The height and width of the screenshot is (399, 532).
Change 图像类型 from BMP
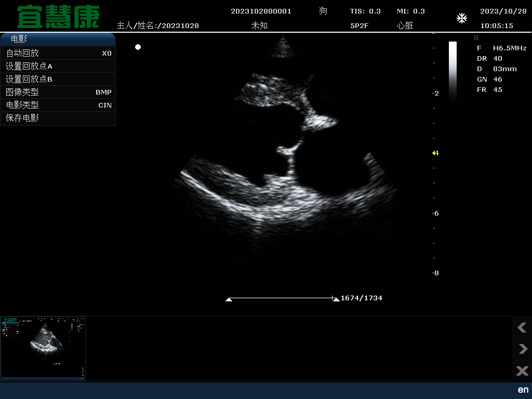tap(58, 92)
